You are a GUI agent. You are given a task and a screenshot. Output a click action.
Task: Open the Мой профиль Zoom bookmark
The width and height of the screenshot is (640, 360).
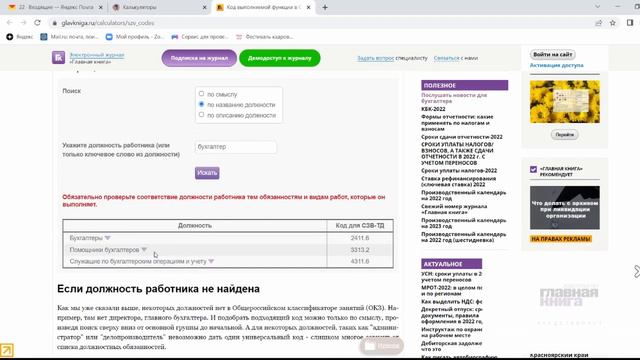[x=134, y=37]
